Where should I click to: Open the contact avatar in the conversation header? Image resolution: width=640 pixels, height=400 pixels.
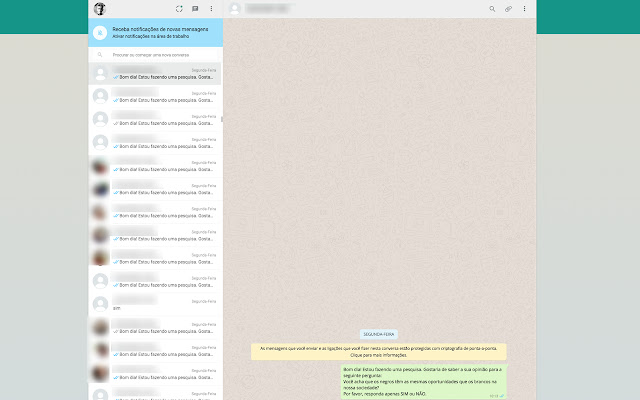tap(234, 9)
